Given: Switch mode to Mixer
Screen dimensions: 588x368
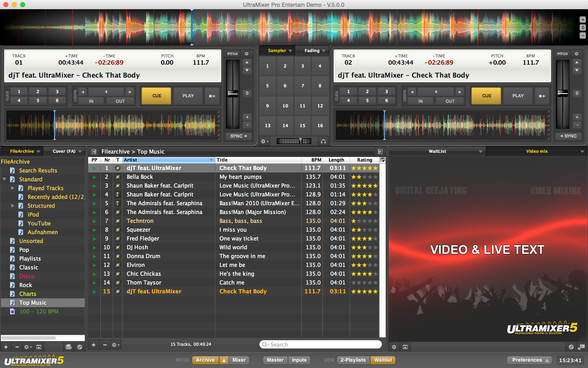Looking at the screenshot, I should 239,360.
